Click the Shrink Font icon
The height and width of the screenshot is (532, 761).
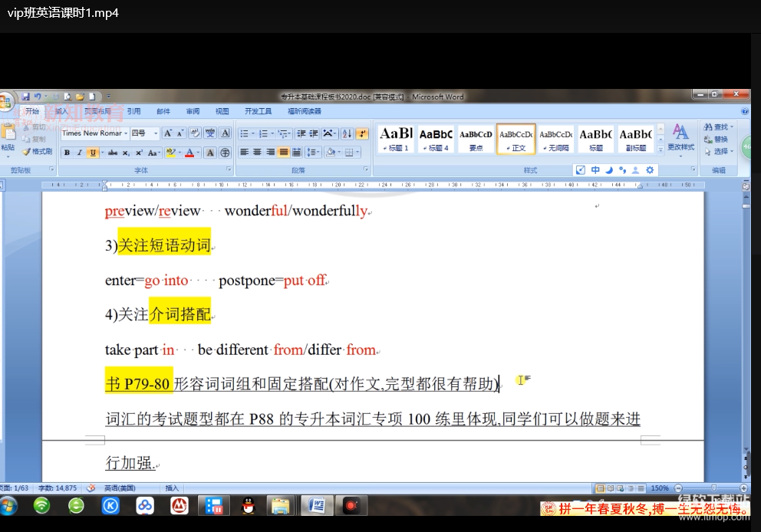(x=180, y=133)
